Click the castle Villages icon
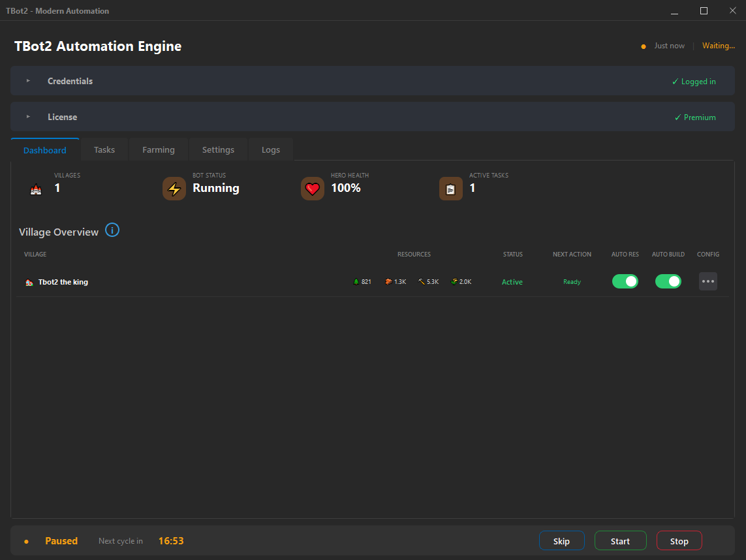Screen dimensions: 746x560 point(35,189)
